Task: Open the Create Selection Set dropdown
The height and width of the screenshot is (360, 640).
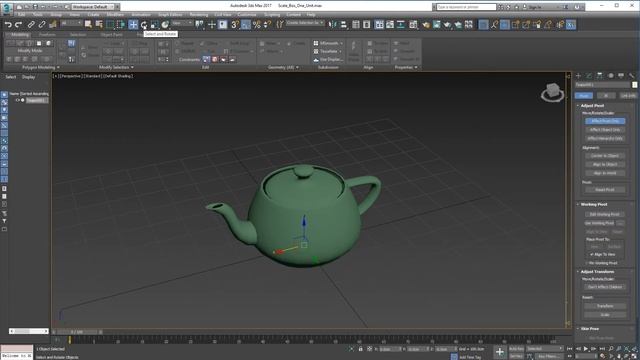Action: coord(305,23)
